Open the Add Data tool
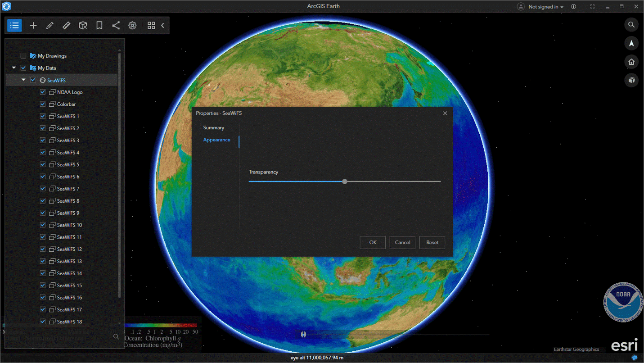Screen dimensions: 644x363 (x=33, y=25)
